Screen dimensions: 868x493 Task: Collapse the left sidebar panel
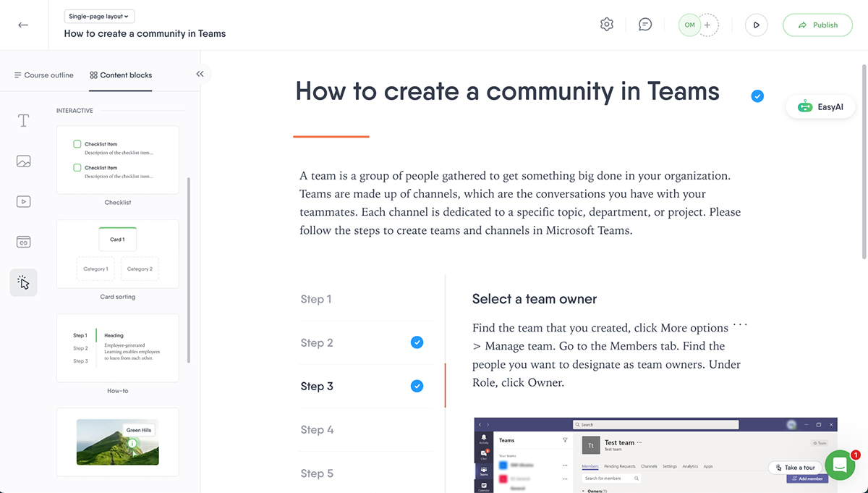pyautogui.click(x=200, y=74)
